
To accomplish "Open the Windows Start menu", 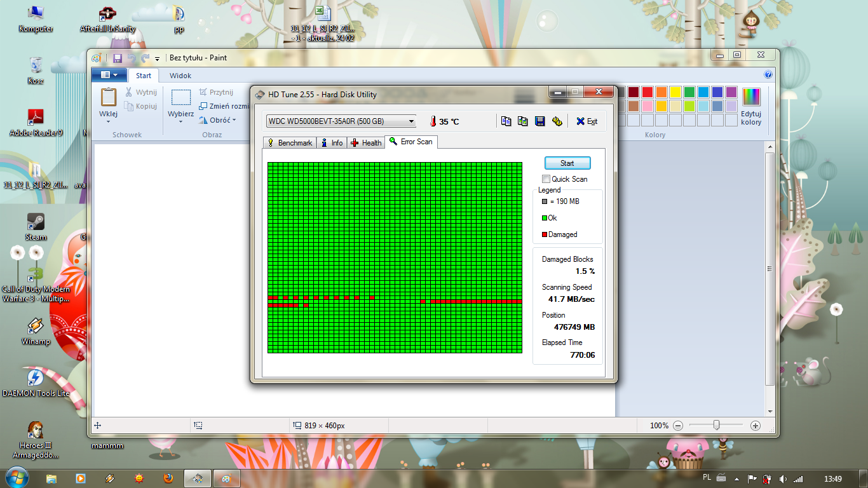I will tap(16, 477).
